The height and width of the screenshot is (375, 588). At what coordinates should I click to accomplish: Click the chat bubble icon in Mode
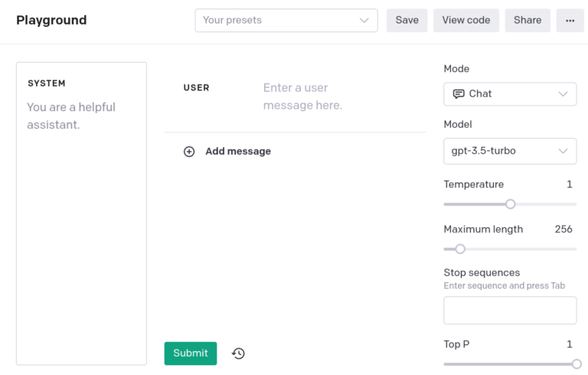(459, 93)
